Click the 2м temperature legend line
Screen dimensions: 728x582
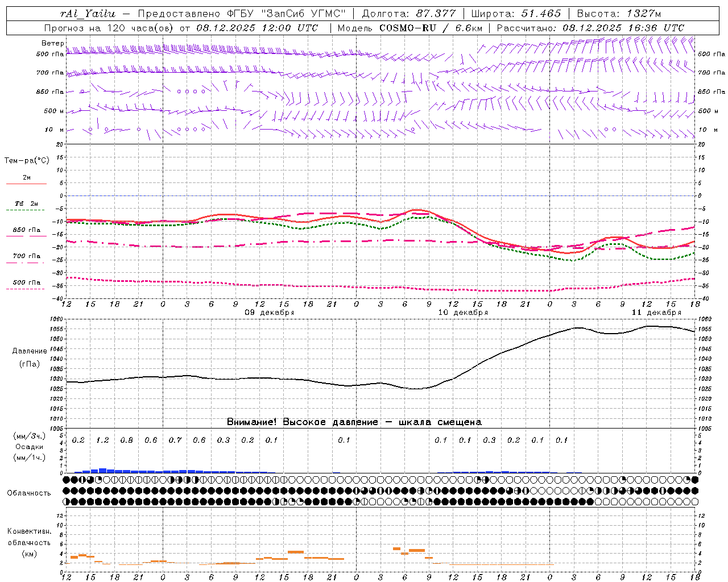[x=26, y=184]
